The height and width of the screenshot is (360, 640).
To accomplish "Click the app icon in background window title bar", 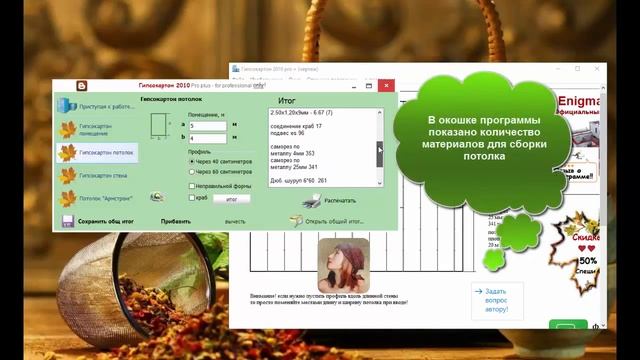I will (x=236, y=69).
